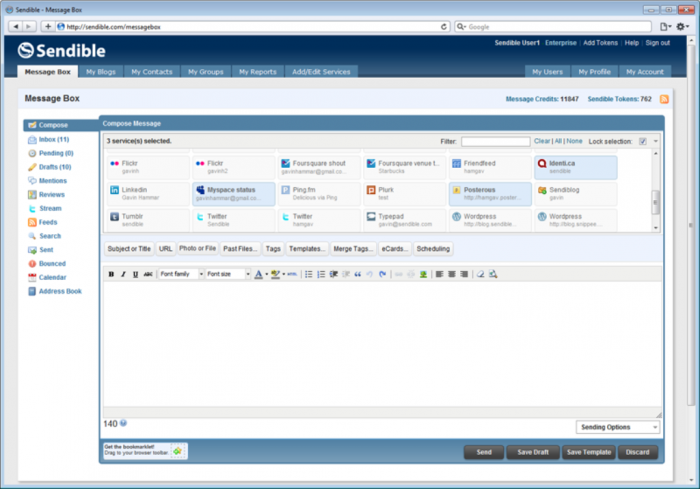Viewport: 700px width, 489px height.
Task: Undo the last edit
Action: pyautogui.click(x=370, y=274)
